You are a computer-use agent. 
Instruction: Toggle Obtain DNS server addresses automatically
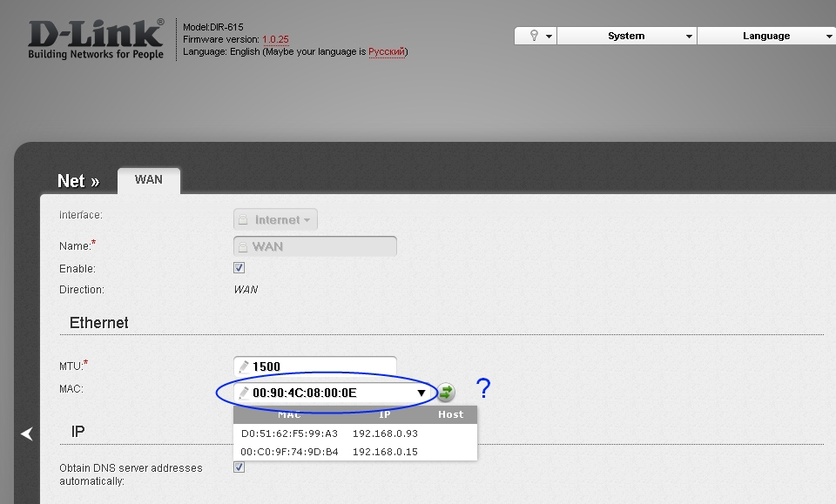pos(239,467)
